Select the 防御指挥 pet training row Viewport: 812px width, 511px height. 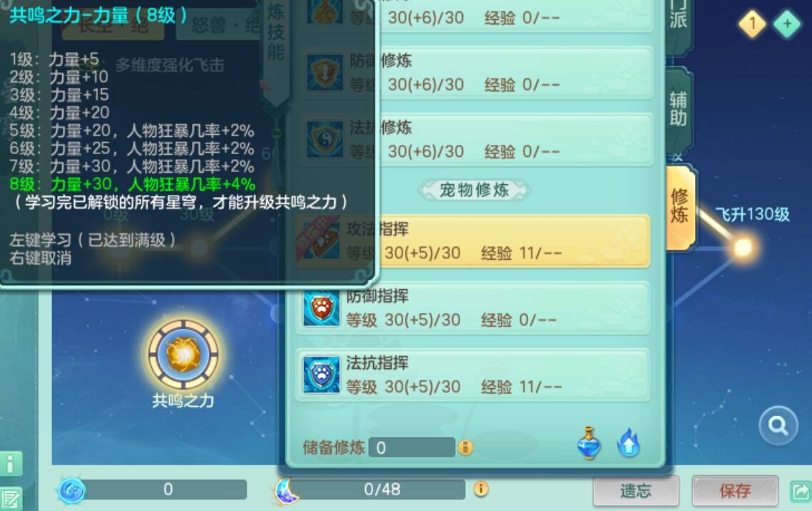click(473, 308)
